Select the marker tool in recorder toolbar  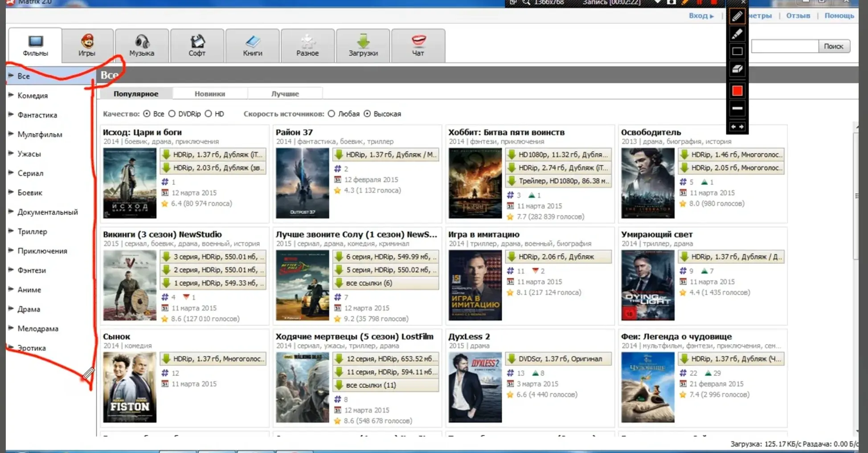point(737,34)
